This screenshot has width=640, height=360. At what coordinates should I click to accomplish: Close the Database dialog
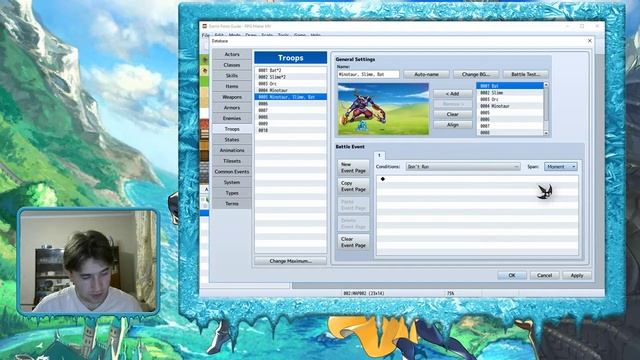tap(589, 41)
